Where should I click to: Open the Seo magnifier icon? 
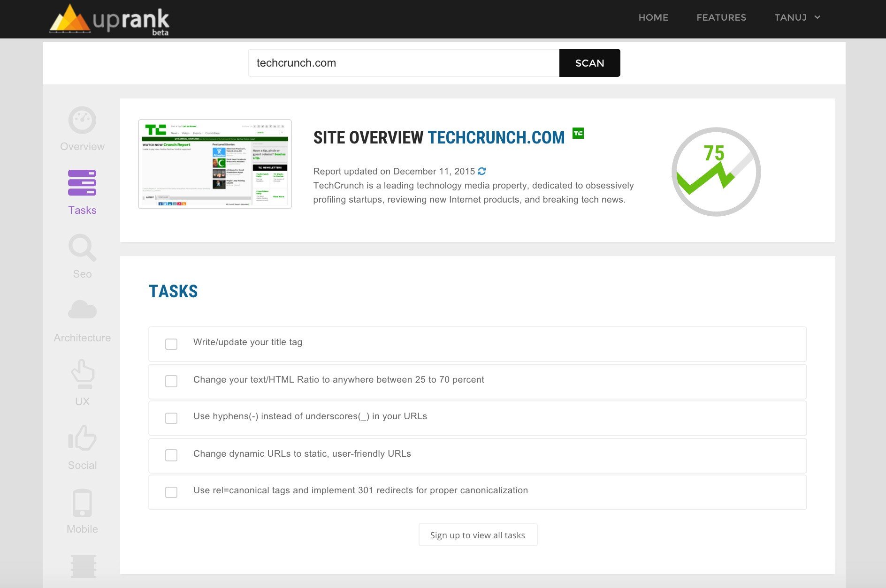[82, 247]
